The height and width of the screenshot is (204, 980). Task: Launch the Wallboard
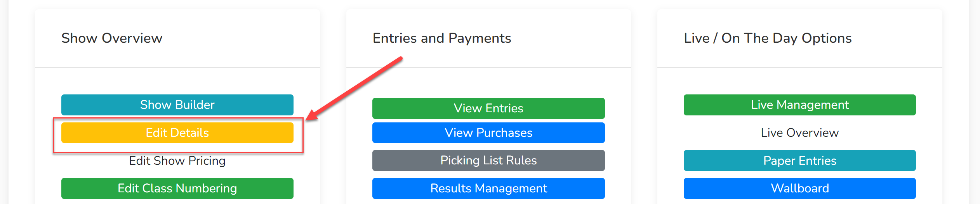point(800,188)
